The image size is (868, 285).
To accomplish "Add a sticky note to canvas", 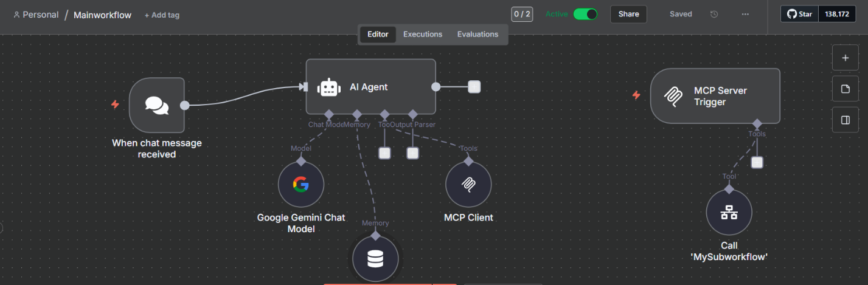I will point(845,89).
